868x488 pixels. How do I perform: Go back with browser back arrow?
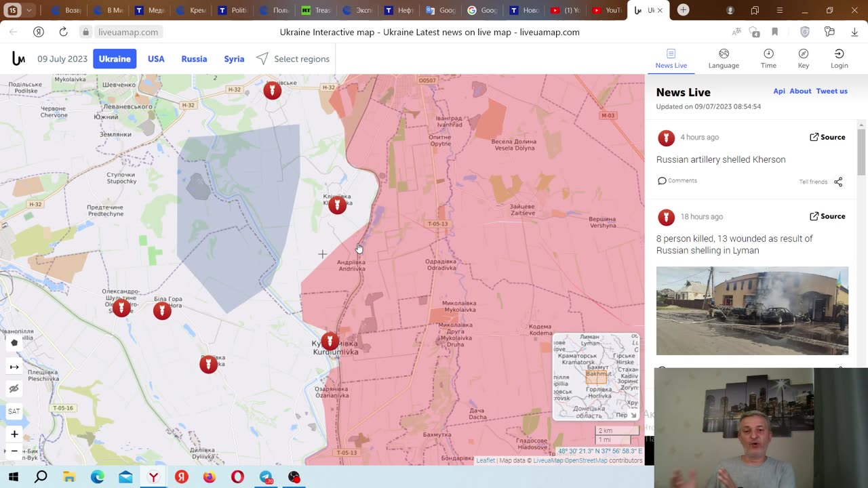14,32
